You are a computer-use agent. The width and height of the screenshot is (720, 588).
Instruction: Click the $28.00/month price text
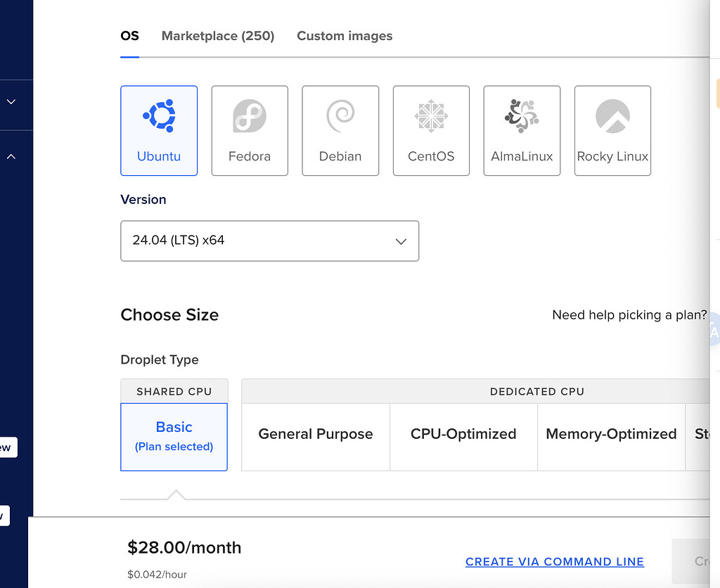184,548
